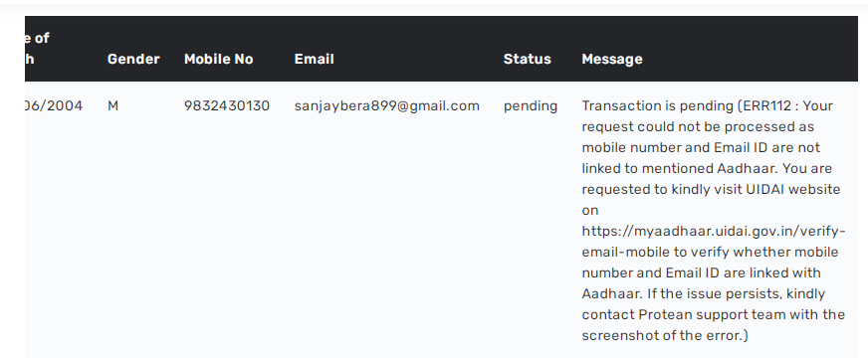This screenshot has height=358, width=868.
Task: Click the 'screenshot of the error.)' line
Action: 665,336
